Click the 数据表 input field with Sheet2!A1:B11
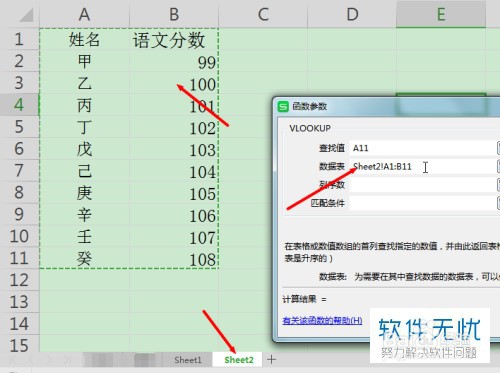The image size is (500, 373). [423, 166]
